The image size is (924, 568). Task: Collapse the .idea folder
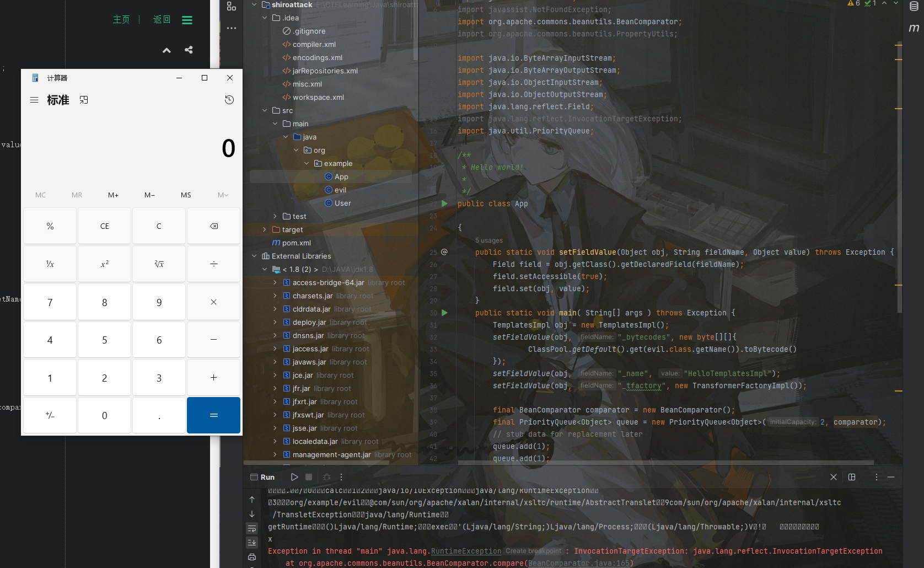pyautogui.click(x=265, y=18)
